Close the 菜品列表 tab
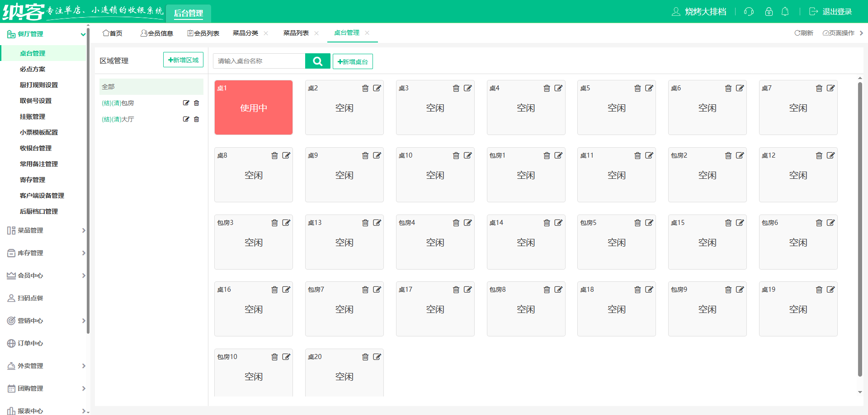Viewport: 868px width, 415px height. point(316,33)
